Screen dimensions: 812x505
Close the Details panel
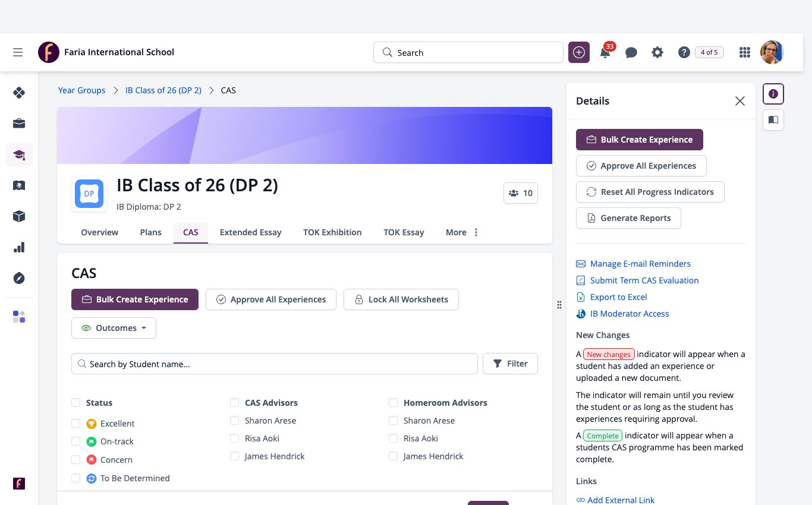tap(740, 101)
